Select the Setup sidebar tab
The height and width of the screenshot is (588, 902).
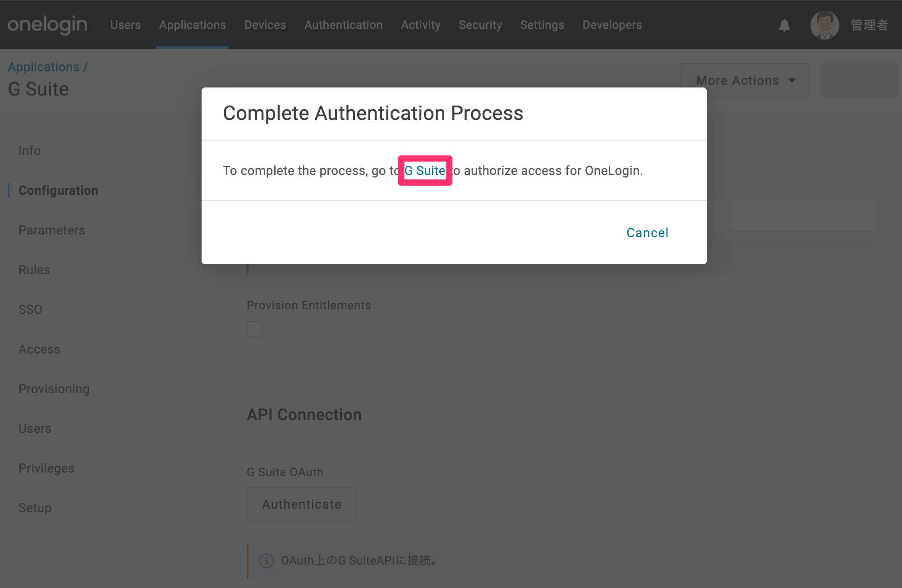(35, 508)
